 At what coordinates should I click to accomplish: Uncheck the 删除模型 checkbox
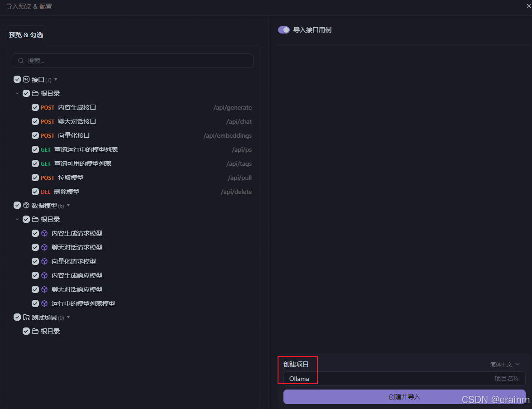tap(35, 192)
